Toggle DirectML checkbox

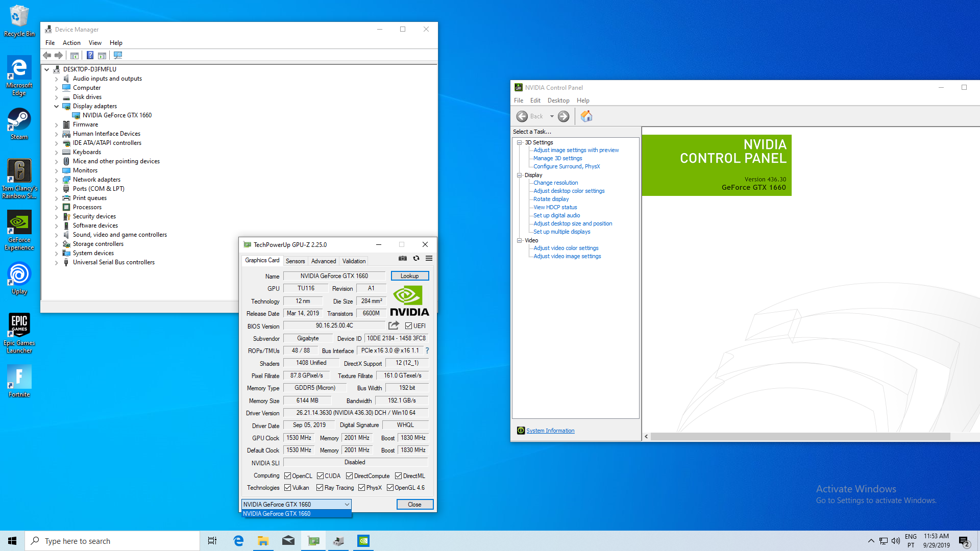[398, 476]
